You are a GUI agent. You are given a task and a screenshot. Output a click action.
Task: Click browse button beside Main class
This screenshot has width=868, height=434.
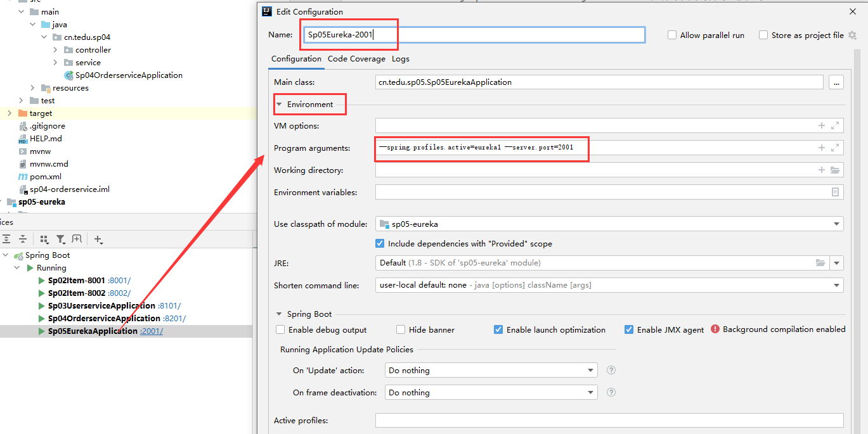(836, 82)
